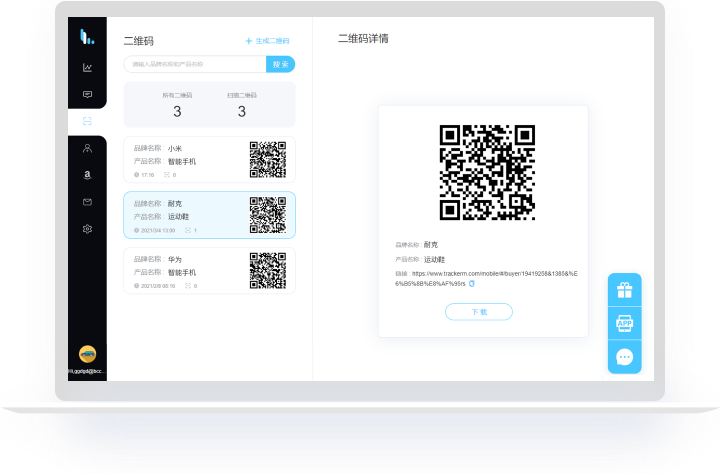Open the messages sidebar icon
The width and height of the screenshot is (722, 474).
pos(87,94)
